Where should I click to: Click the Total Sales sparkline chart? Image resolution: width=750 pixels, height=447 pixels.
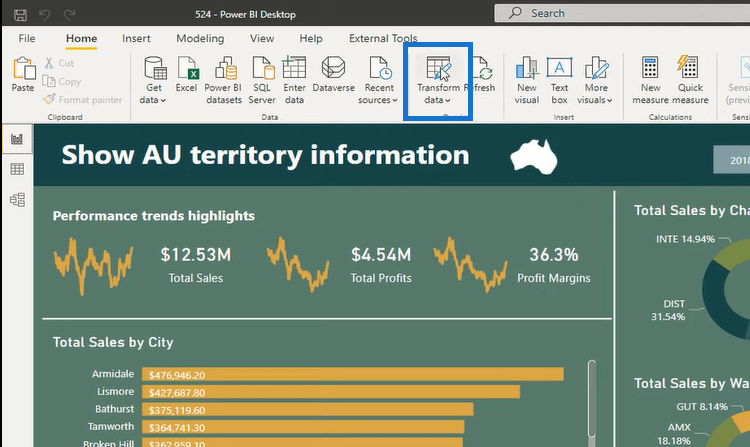coord(93,265)
